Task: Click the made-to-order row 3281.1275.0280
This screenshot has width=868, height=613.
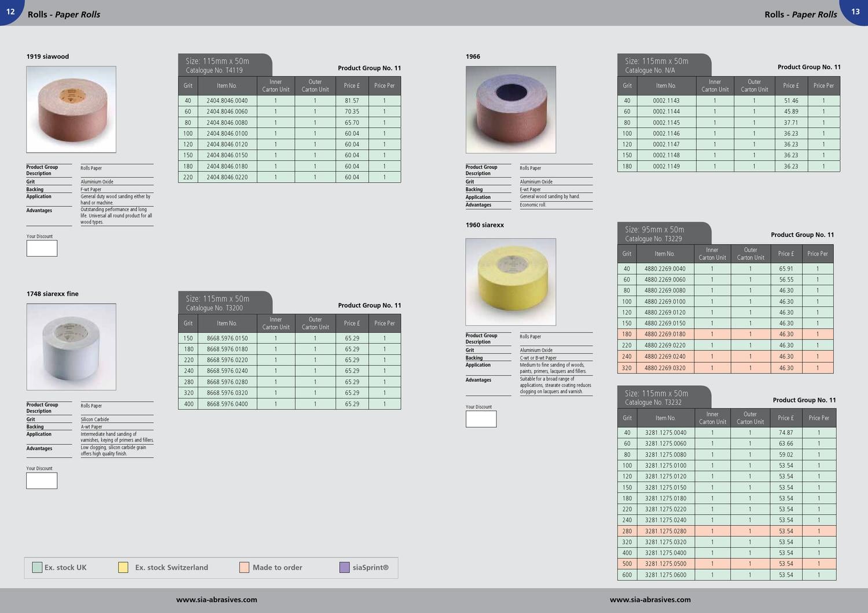Action: [727, 531]
